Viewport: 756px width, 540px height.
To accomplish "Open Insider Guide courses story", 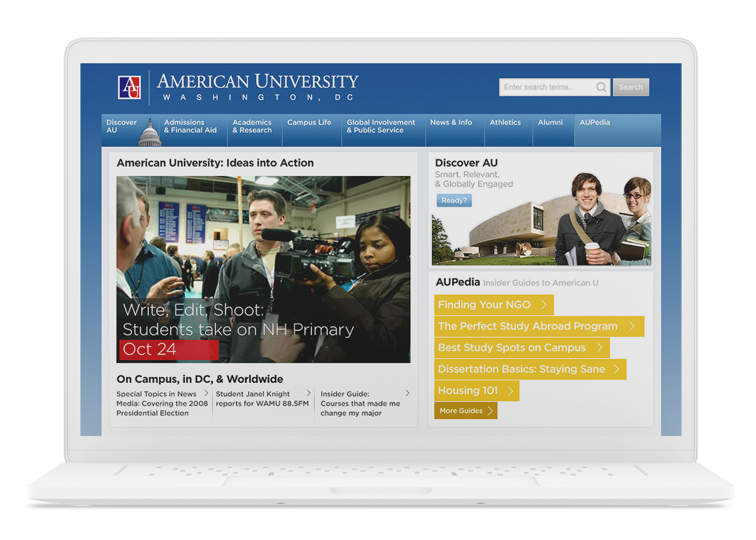I will coord(360,404).
